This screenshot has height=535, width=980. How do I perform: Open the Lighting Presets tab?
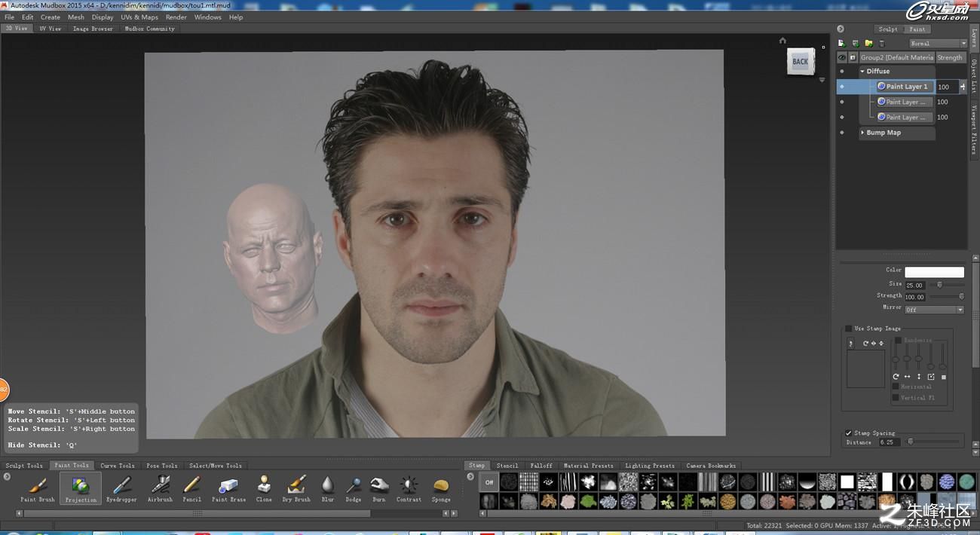tap(650, 466)
